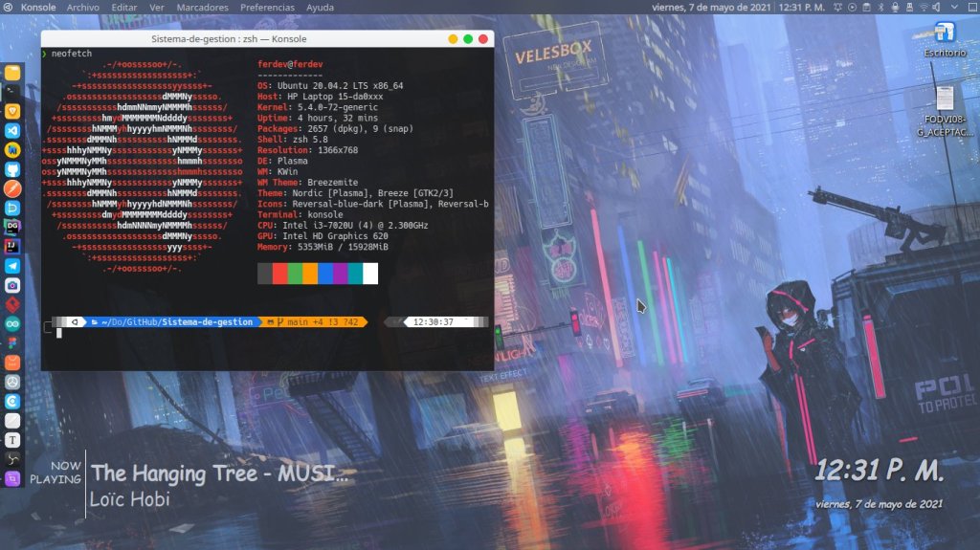Open the Archivo menu
The height and width of the screenshot is (550, 980).
coord(83,7)
